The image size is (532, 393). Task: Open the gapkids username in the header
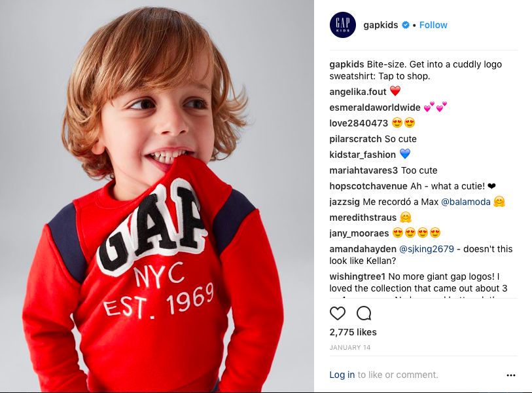pyautogui.click(x=381, y=25)
